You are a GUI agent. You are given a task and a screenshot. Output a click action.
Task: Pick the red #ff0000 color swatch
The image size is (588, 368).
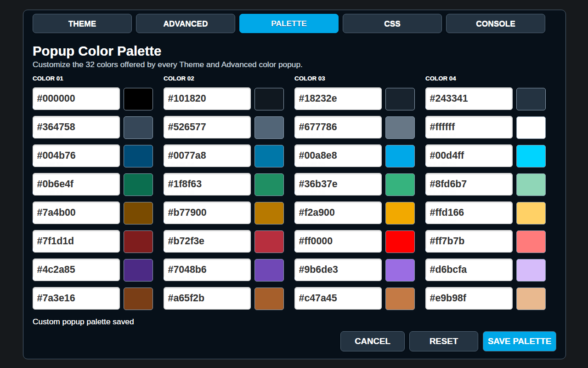[x=400, y=241]
